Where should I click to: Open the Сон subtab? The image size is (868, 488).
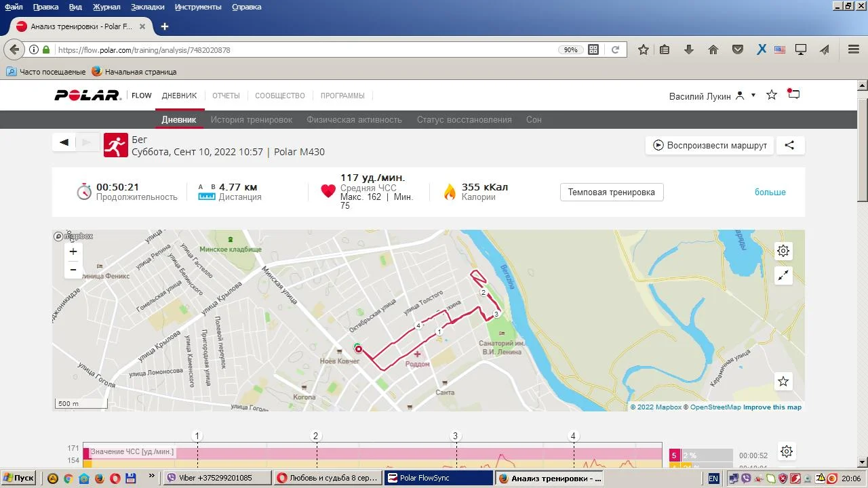[534, 119]
